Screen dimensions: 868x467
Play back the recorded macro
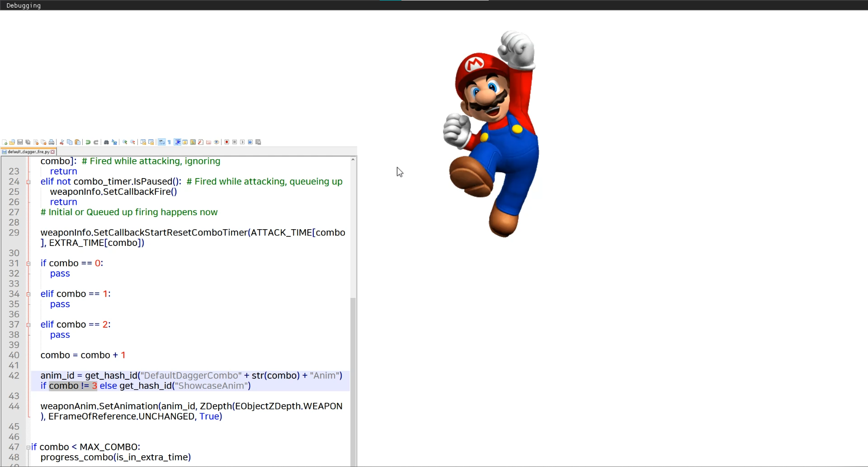coord(243,142)
